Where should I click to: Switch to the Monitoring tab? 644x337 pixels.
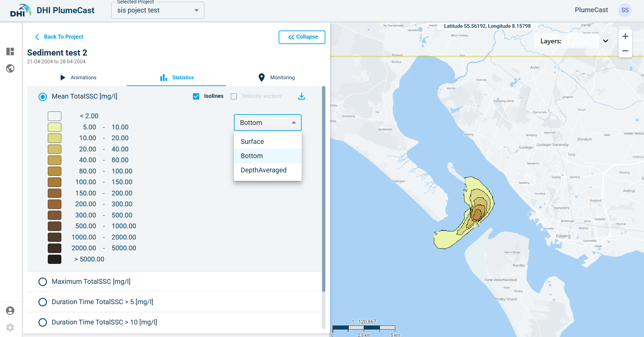[x=277, y=78]
